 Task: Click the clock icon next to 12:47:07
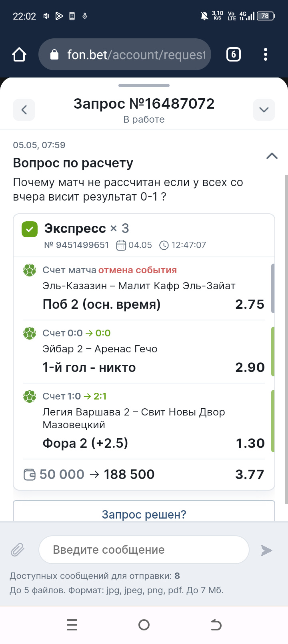164,245
